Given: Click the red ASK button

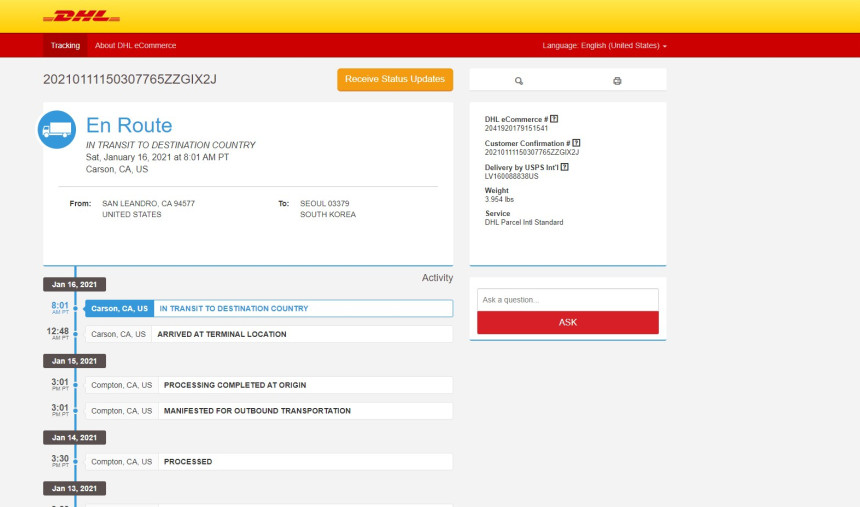Looking at the screenshot, I should (568, 322).
